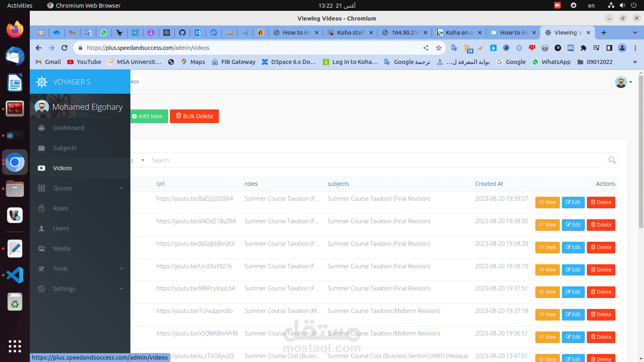644x362 pixels.
Task: Open Visual Studio Code from the dock
Action: tap(15, 275)
